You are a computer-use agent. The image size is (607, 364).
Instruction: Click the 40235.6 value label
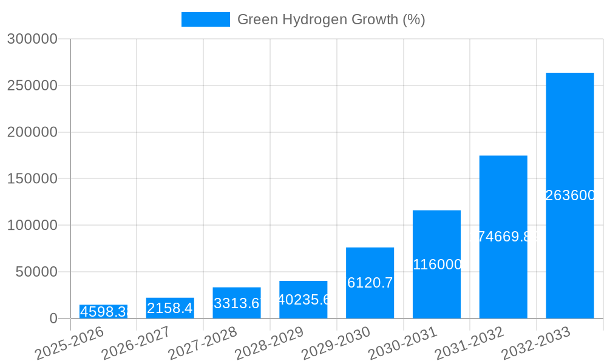coord(303,299)
